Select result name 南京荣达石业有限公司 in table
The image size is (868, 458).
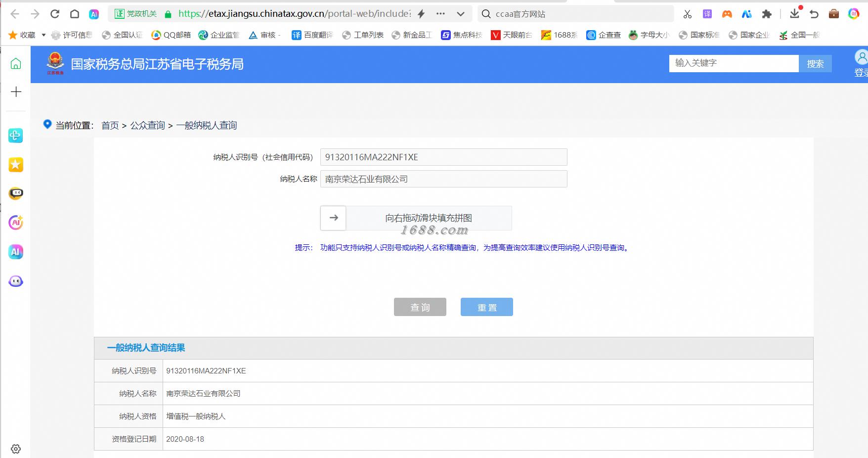(x=203, y=394)
